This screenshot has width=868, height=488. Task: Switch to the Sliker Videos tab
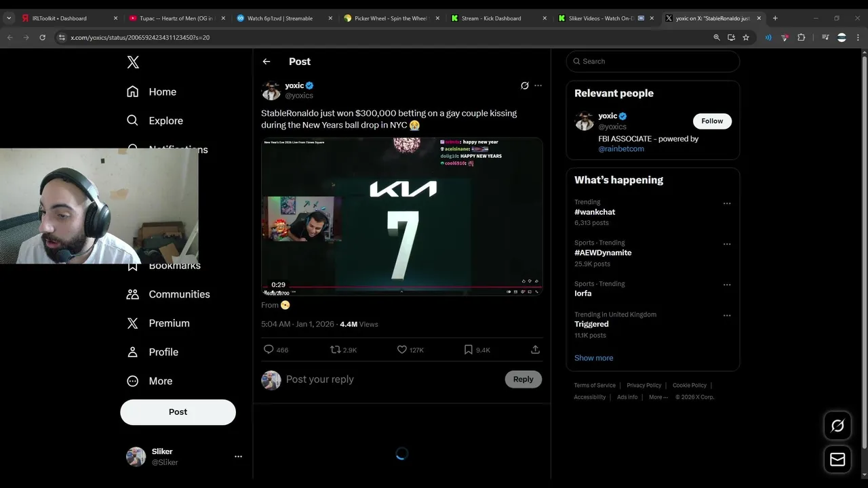[x=606, y=18]
